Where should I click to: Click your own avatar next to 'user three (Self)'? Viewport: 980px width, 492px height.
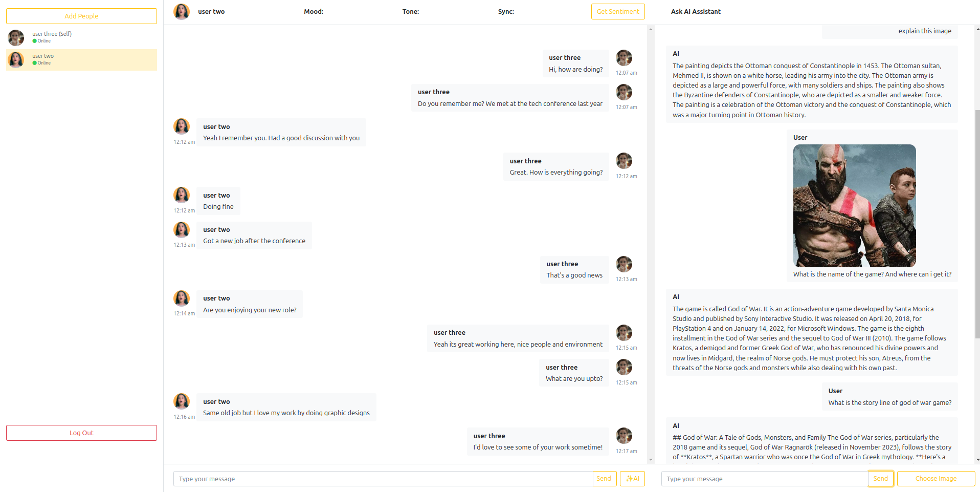click(16, 37)
